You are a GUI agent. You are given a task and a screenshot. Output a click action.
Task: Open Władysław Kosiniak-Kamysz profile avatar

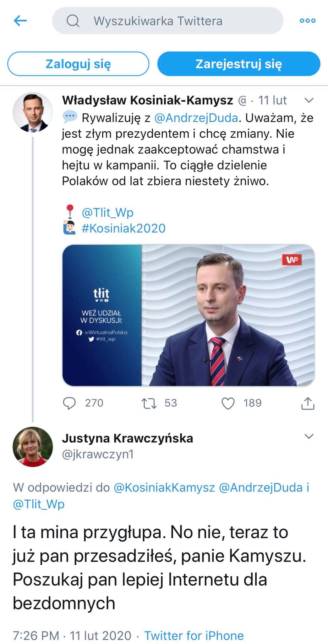(x=33, y=112)
